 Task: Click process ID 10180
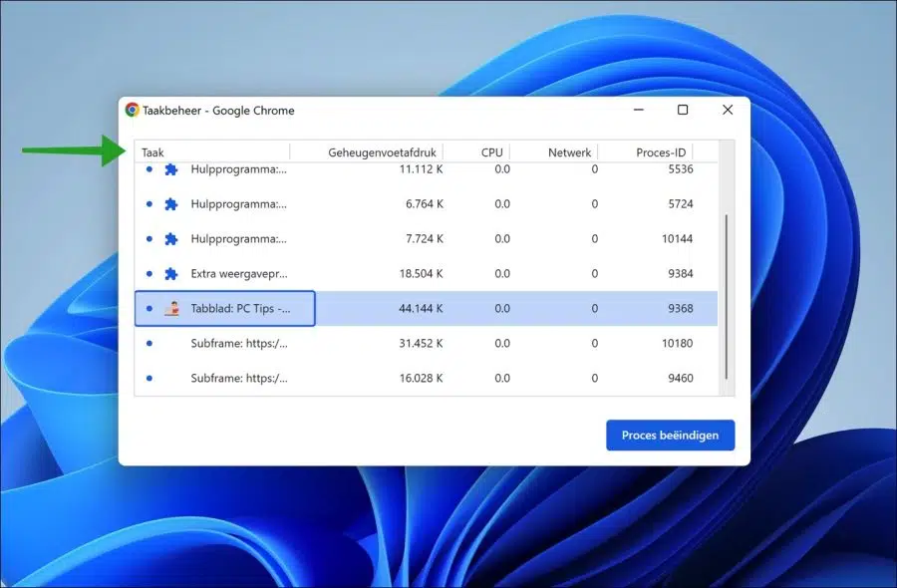click(678, 343)
